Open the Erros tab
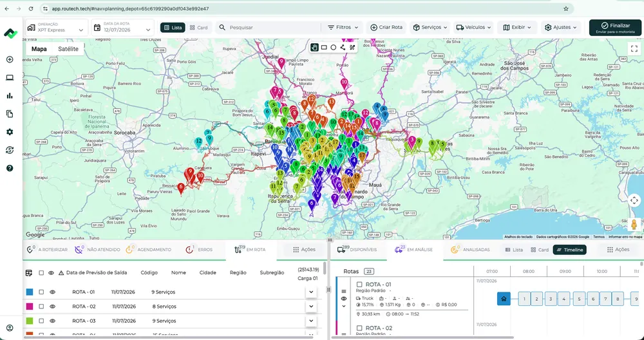This screenshot has height=340, width=644. click(x=199, y=249)
